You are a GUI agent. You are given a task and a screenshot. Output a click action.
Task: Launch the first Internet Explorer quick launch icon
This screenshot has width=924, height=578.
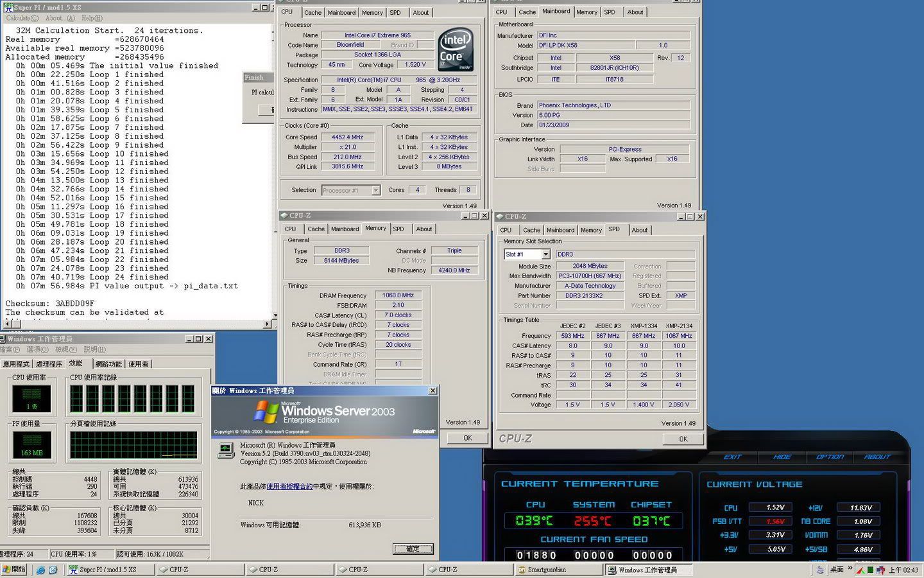(x=40, y=570)
